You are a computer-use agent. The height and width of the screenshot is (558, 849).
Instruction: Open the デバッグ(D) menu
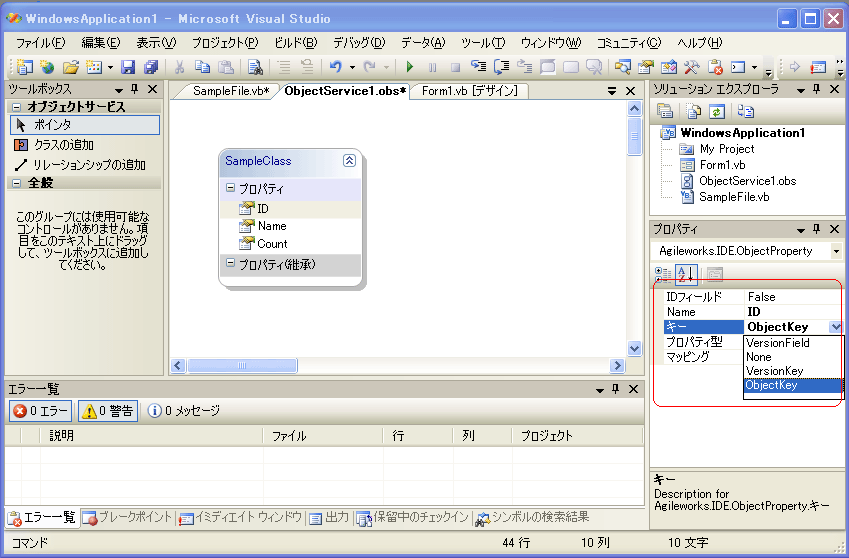coord(359,43)
